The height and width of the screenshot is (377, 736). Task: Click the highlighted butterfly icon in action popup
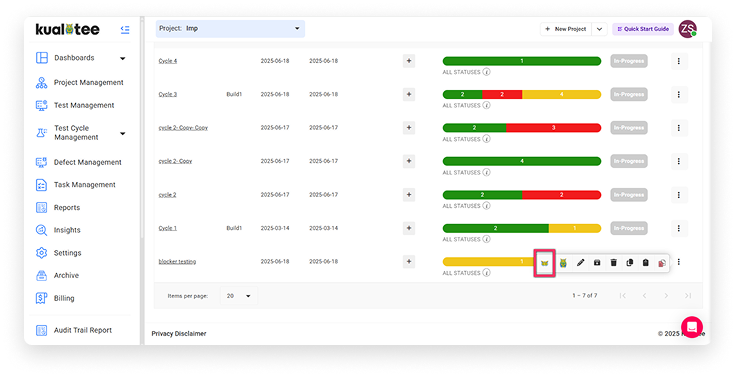(x=544, y=263)
